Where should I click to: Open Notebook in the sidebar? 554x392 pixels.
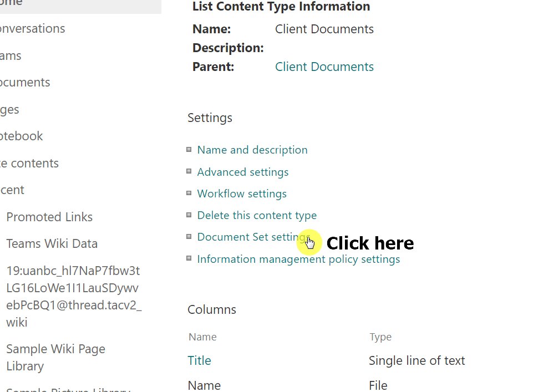(21, 136)
